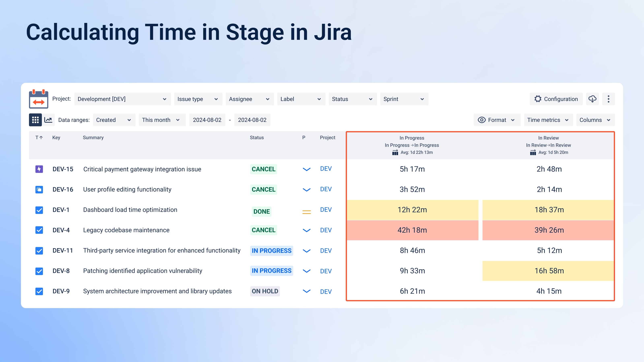
Task: Toggle the DEV-9 task checkbox
Action: [x=39, y=291]
